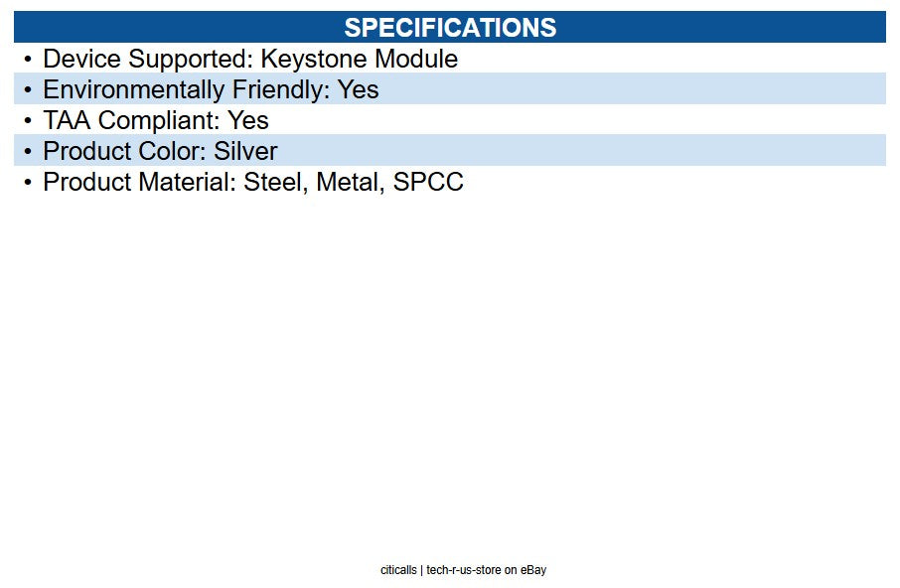Click the bullet before TAA Compliant

point(28,120)
